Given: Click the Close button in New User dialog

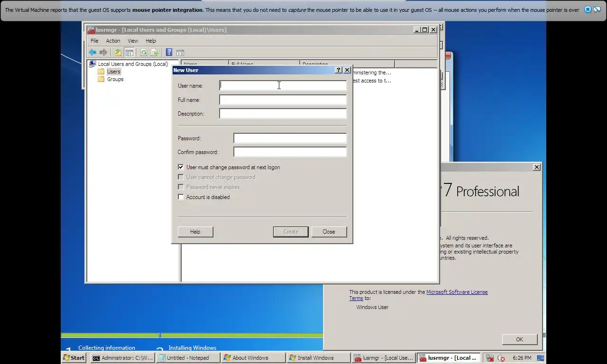Looking at the screenshot, I should 329,232.
